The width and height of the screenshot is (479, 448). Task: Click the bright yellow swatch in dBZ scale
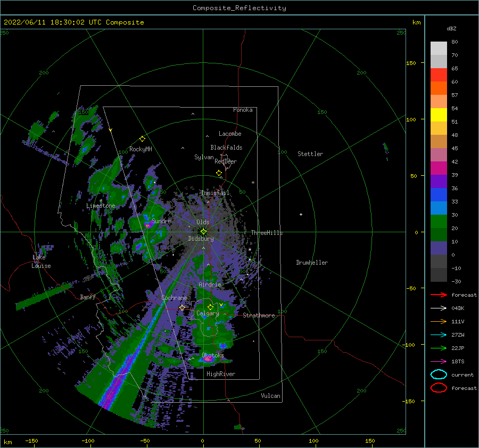click(x=439, y=115)
